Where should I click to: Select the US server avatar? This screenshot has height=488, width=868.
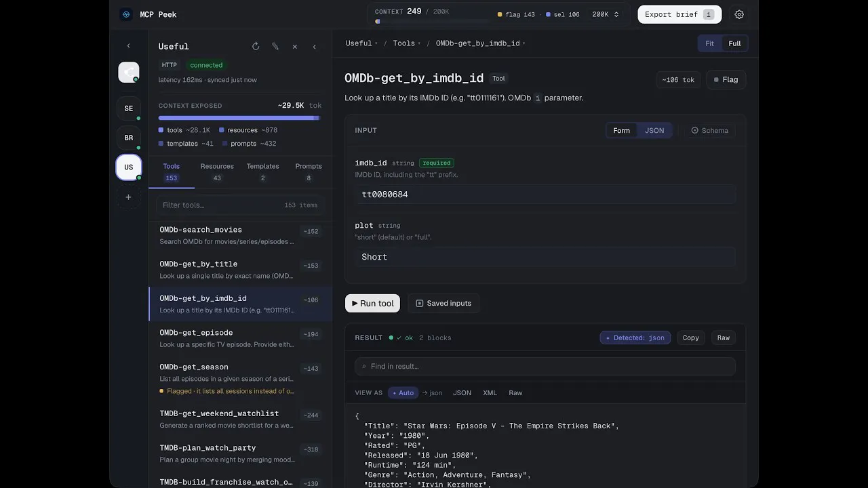pyautogui.click(x=129, y=167)
